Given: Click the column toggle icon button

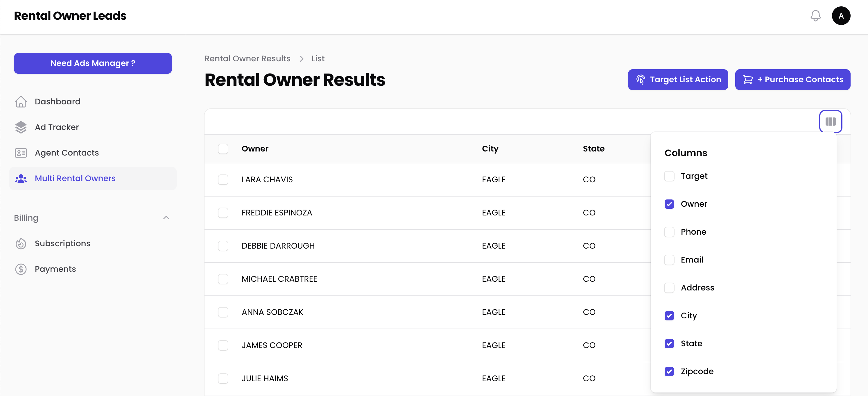Looking at the screenshot, I should [830, 122].
